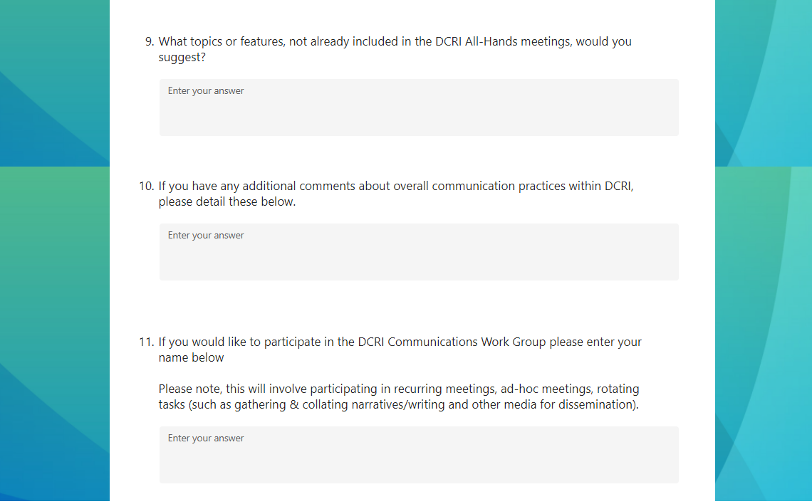This screenshot has width=812, height=504.
Task: Click 'please detail these below' in question 10
Action: click(227, 202)
